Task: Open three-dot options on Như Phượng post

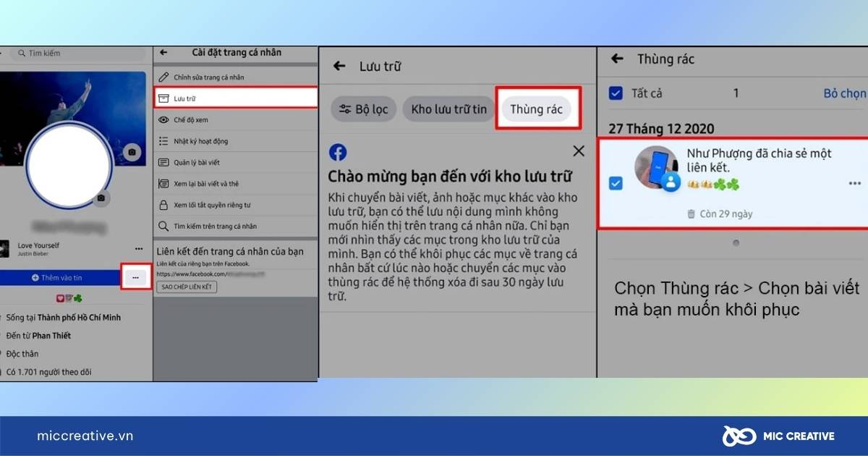Action: tap(855, 183)
